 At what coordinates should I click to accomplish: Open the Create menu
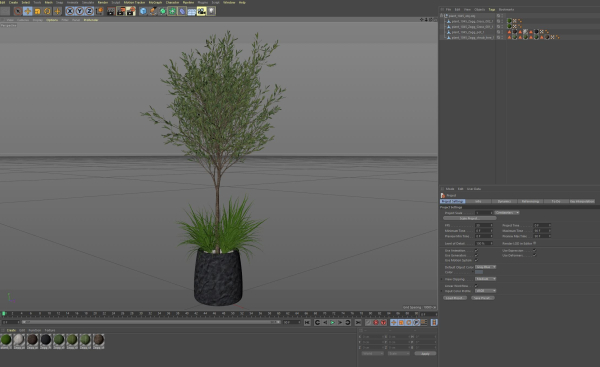[13, 2]
